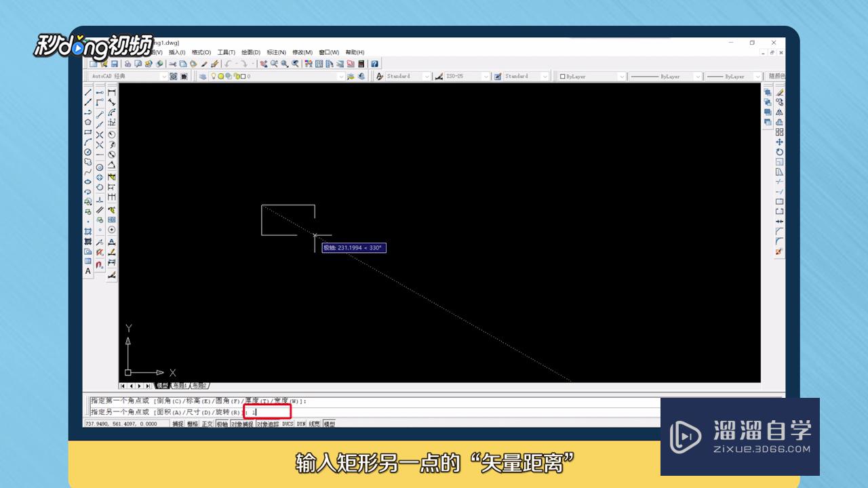The width and height of the screenshot is (868, 488).
Task: Switch to the 布局1 layout tab
Action: tap(180, 386)
